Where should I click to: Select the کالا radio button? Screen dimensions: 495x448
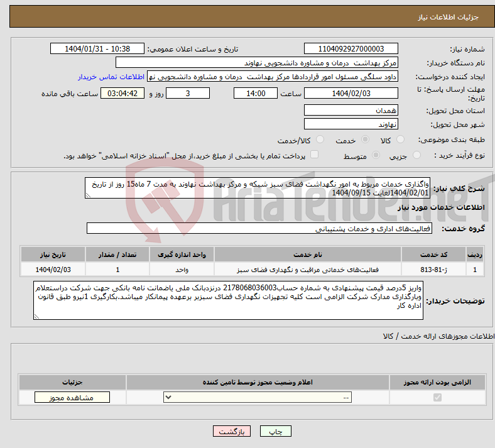(x=400, y=139)
